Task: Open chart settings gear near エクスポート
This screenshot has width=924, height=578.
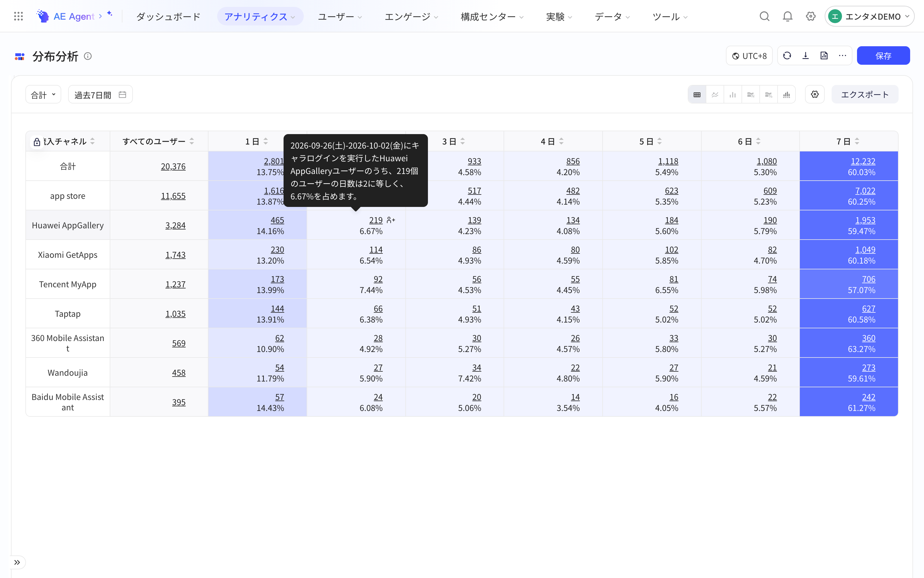Action: (815, 95)
